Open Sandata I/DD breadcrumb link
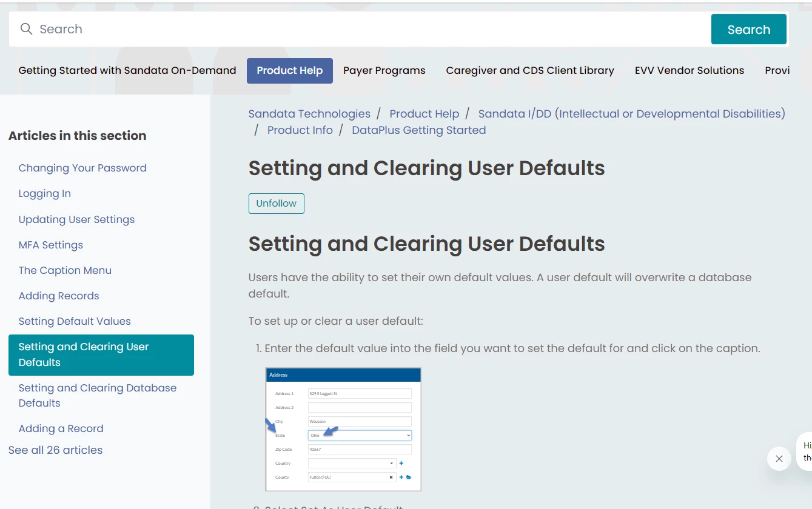The height and width of the screenshot is (509, 812). tap(632, 114)
